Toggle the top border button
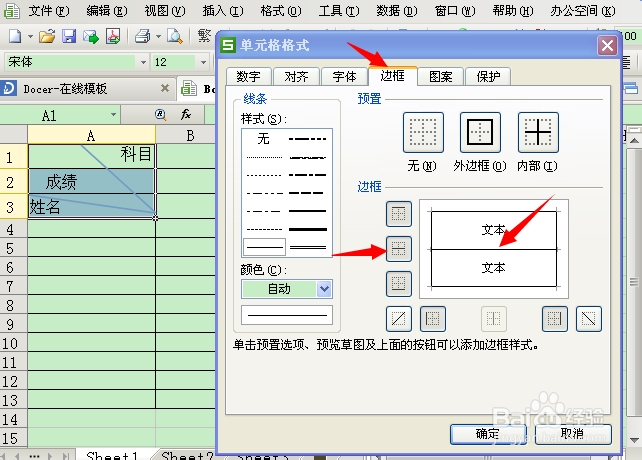This screenshot has height=460, width=642. point(399,214)
